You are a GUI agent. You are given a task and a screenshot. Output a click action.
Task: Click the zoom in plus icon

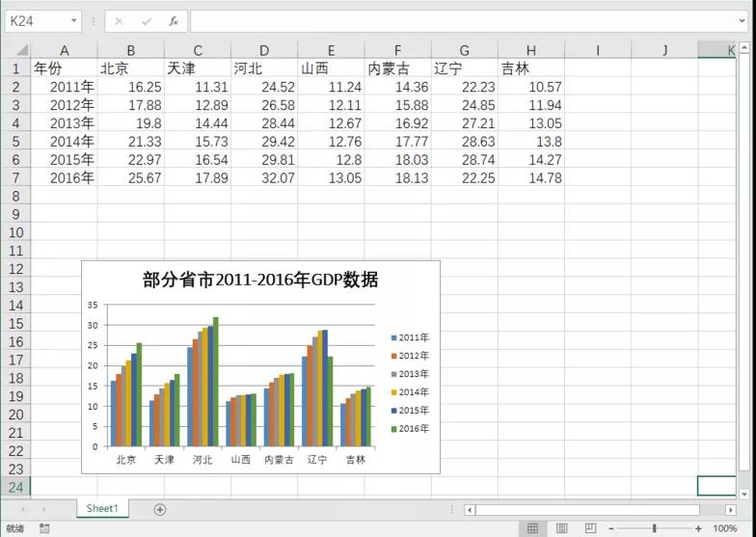[x=698, y=528]
